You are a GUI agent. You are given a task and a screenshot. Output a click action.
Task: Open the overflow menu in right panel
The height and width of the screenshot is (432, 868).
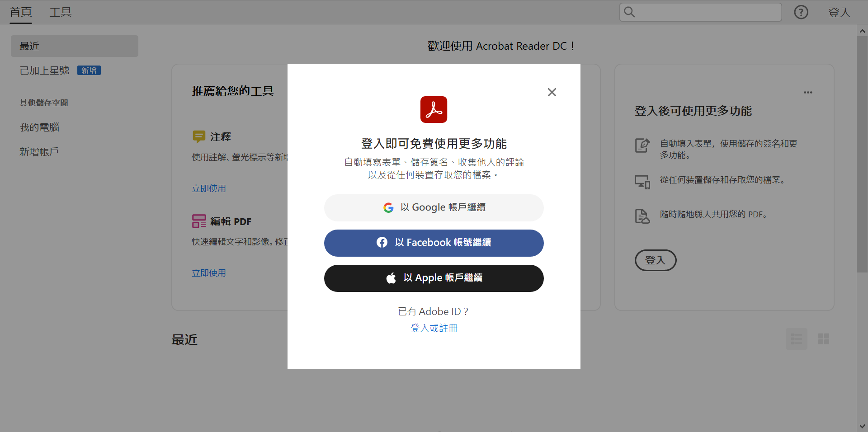[x=808, y=92]
